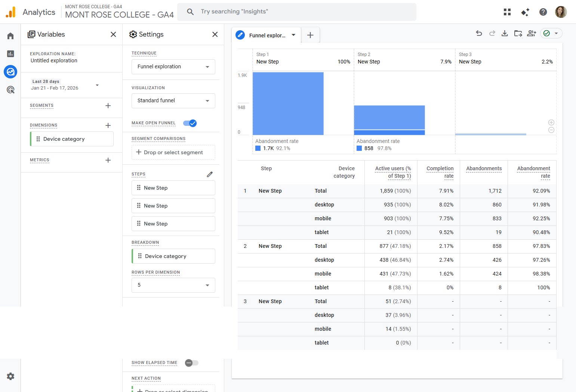The height and width of the screenshot is (392, 576).
Task: Open the Admin gear settings
Action: pos(10,376)
